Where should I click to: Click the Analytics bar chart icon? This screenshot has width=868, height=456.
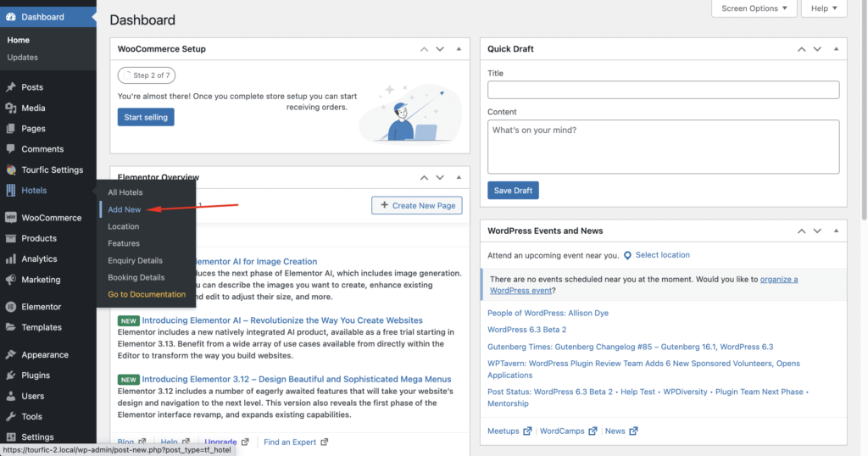[10, 259]
